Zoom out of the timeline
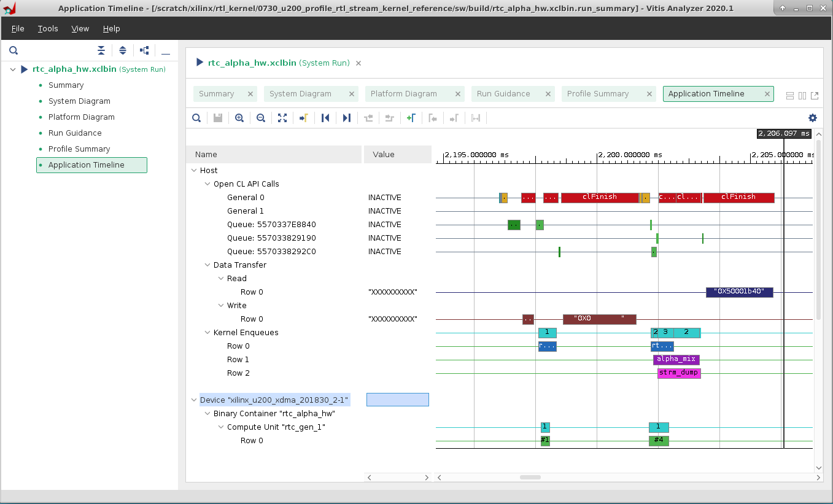Viewport: 833px width, 504px height. [260, 118]
